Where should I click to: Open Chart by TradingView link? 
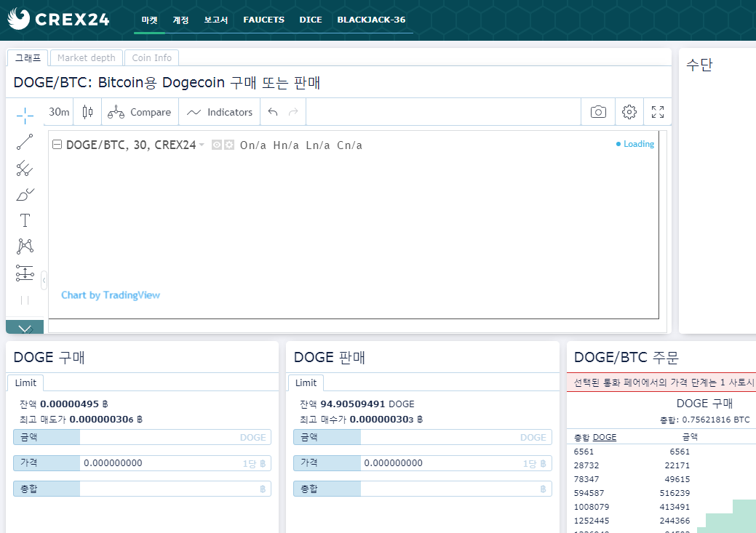pyautogui.click(x=111, y=295)
